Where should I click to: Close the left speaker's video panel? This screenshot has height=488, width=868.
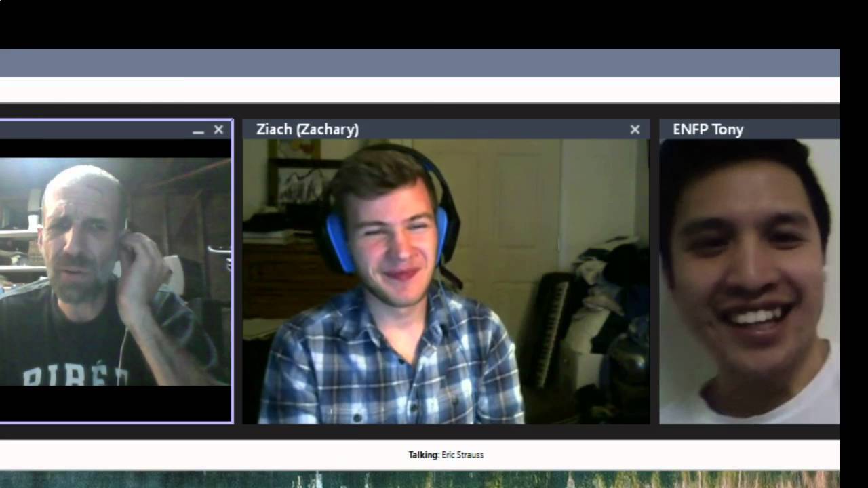218,129
